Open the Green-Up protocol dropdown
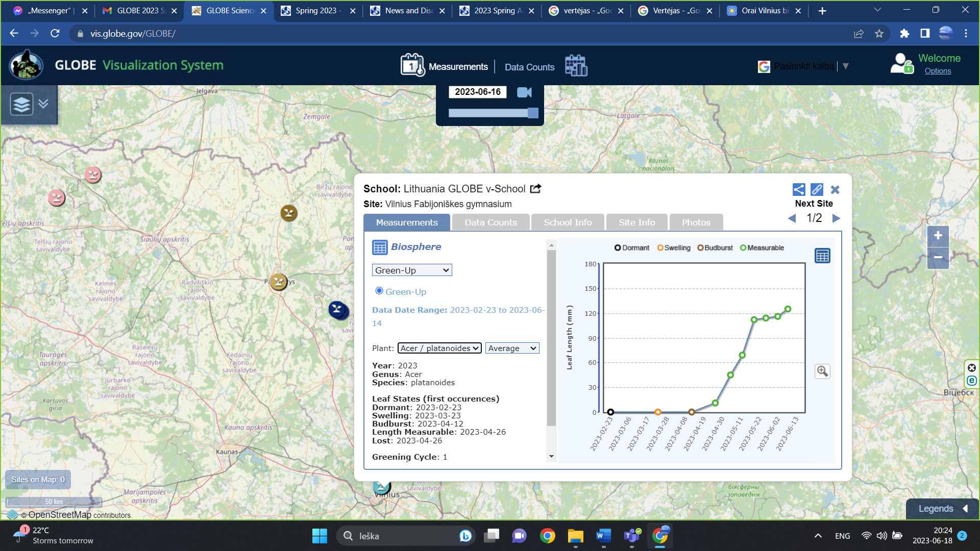Screen dimensions: 980x551 pyautogui.click(x=412, y=270)
